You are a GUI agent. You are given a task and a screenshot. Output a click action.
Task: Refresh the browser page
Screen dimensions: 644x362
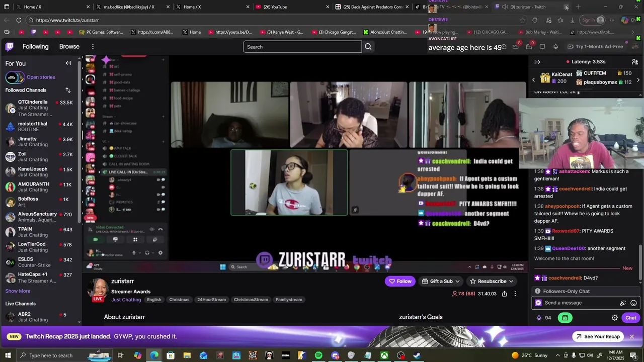coord(19,20)
